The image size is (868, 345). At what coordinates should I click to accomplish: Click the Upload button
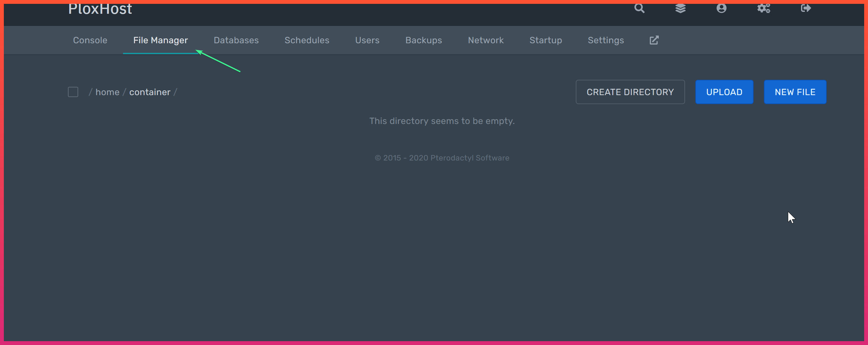(x=724, y=92)
